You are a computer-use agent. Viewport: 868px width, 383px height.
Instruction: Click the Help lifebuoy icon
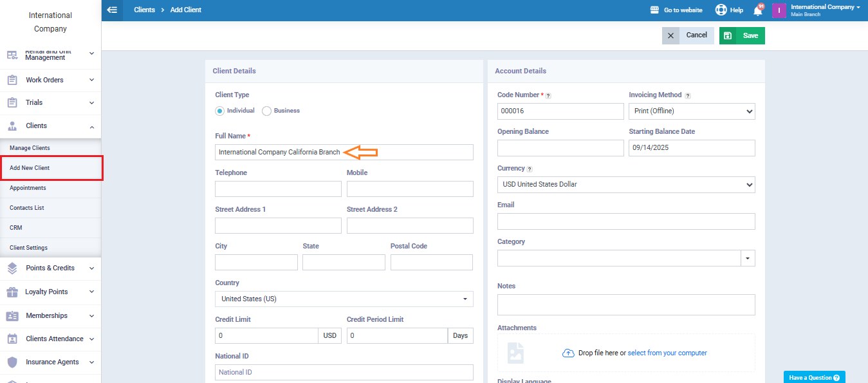721,10
